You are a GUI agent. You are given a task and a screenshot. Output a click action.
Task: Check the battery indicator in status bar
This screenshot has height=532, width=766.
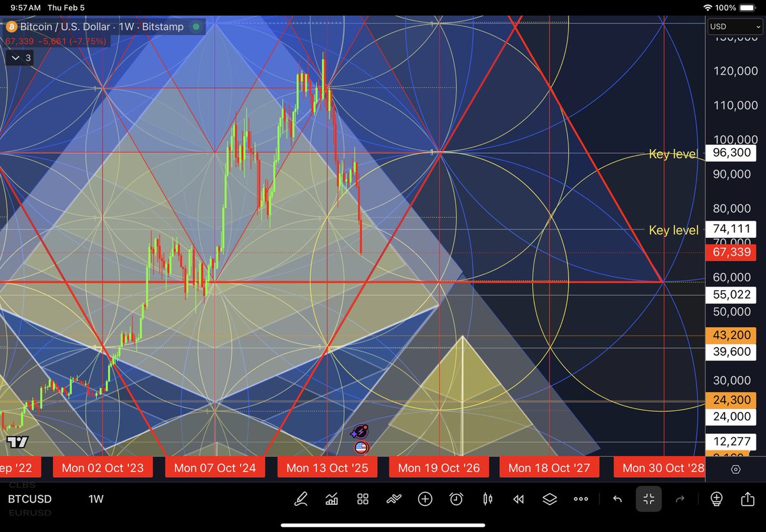747,8
